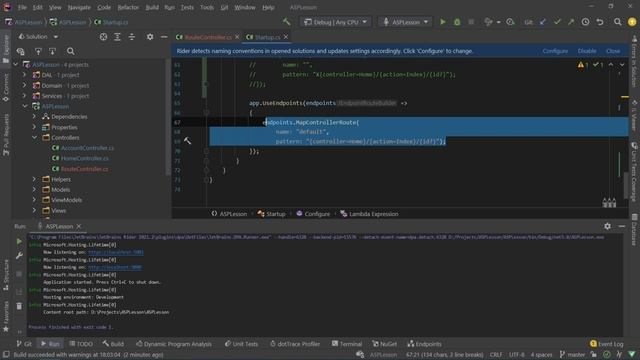Expand the Domain project node
Screen dimensions: 640x360
tap(24, 85)
